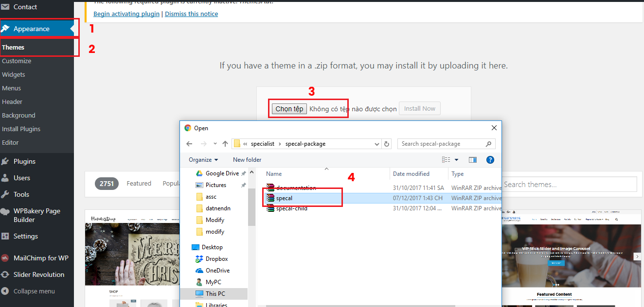Viewport: 644px width, 307px height.
Task: Select OneDrive in navigation pane
Action: point(213,271)
